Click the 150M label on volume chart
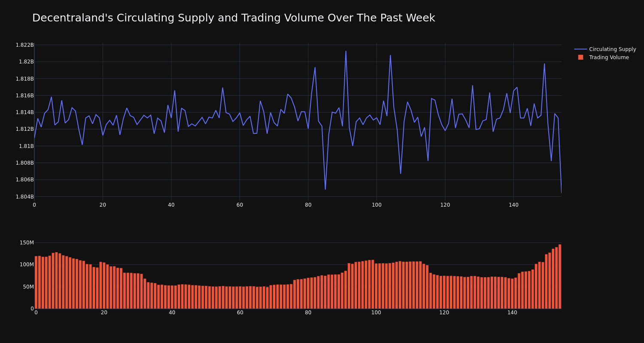The image size is (644, 343). point(27,243)
